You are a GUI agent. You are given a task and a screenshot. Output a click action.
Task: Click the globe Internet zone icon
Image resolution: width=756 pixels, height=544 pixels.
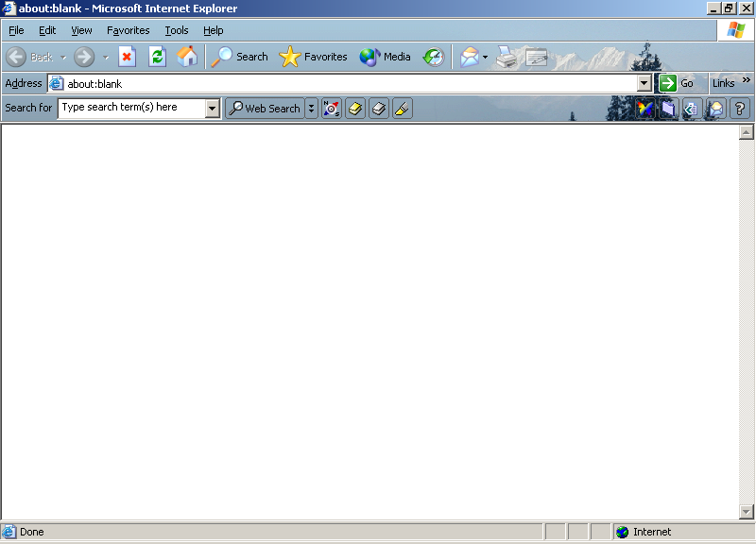pos(623,532)
